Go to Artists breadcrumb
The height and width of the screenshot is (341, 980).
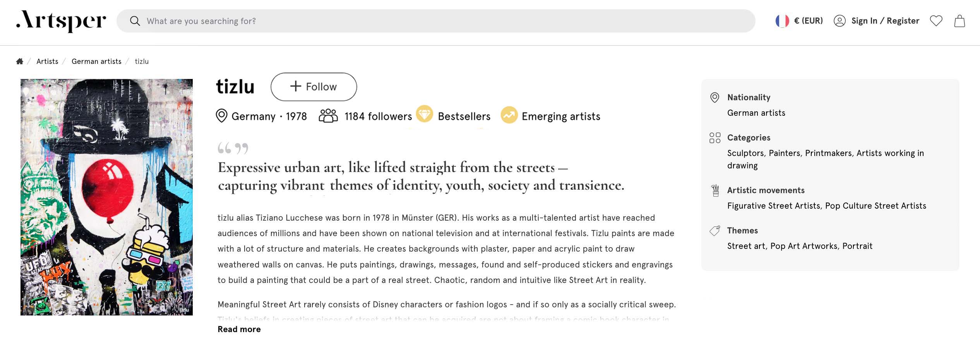47,61
